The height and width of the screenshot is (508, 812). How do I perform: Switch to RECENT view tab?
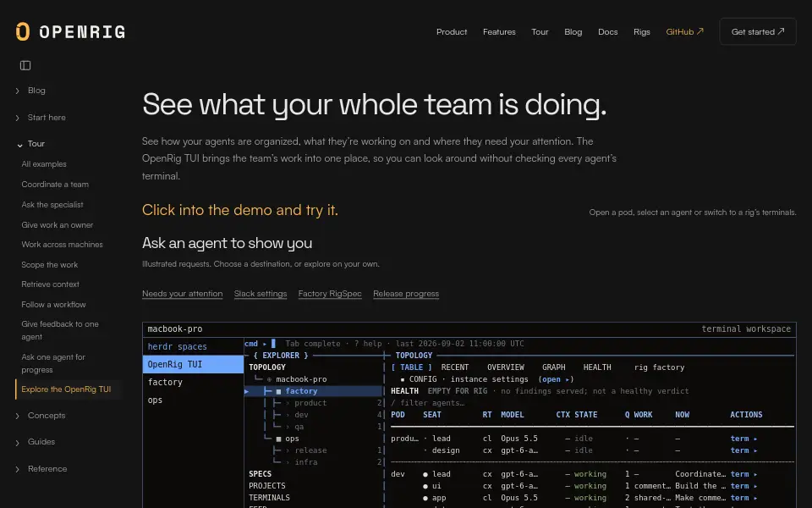click(455, 367)
